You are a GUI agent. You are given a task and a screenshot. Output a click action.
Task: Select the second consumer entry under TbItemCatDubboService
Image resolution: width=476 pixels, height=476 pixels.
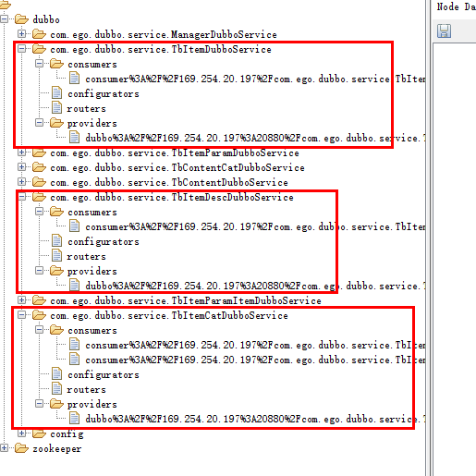tap(255, 360)
